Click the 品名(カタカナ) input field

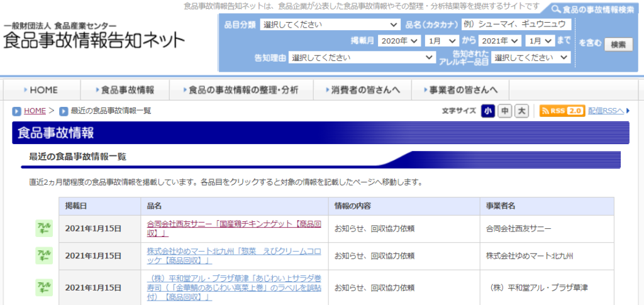tap(516, 25)
